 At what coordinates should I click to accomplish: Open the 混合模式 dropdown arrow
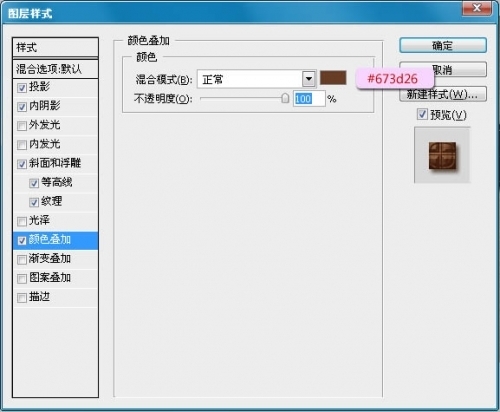(x=309, y=79)
